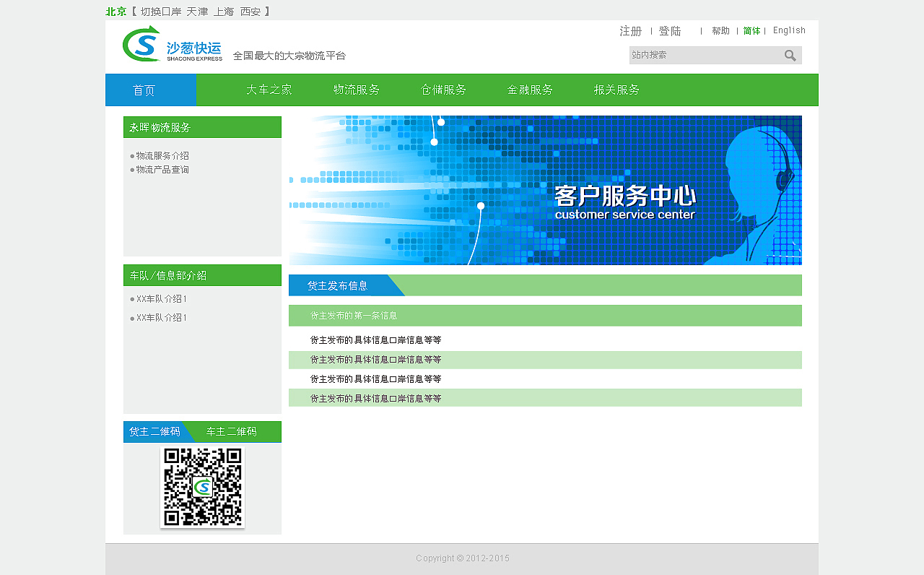Viewport: 924px width, 575px height.
Task: Click the first XX车队介绍1 entry
Action: coord(162,299)
